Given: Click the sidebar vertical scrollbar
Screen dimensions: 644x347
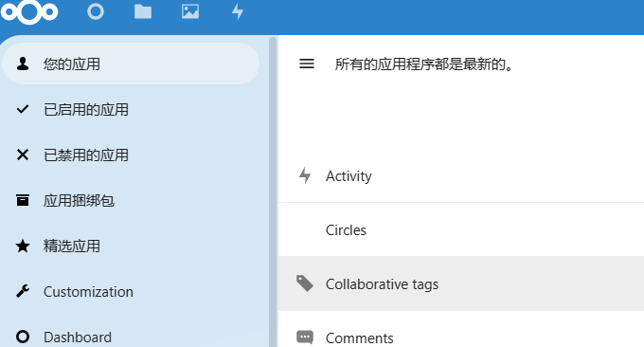Looking at the screenshot, I should (x=273, y=192).
